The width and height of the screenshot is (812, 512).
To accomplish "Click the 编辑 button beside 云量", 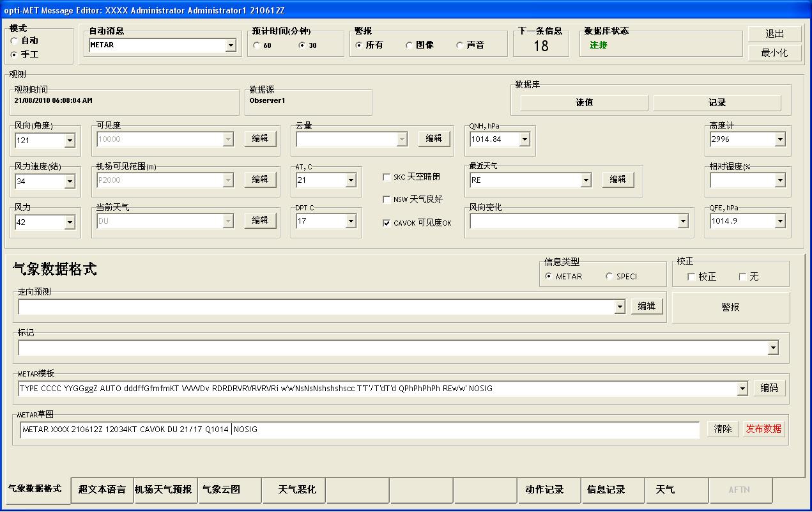I will [434, 138].
